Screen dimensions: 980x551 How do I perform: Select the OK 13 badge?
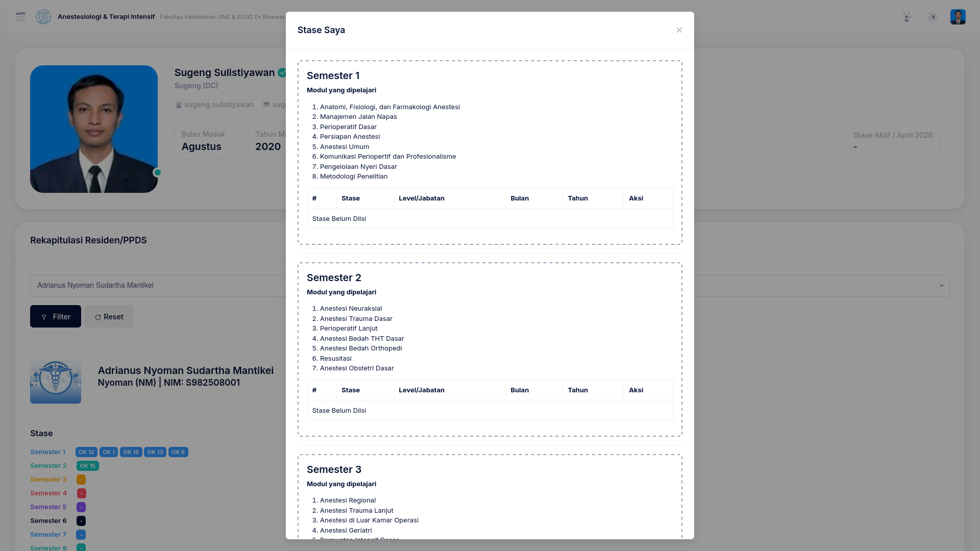pos(155,452)
